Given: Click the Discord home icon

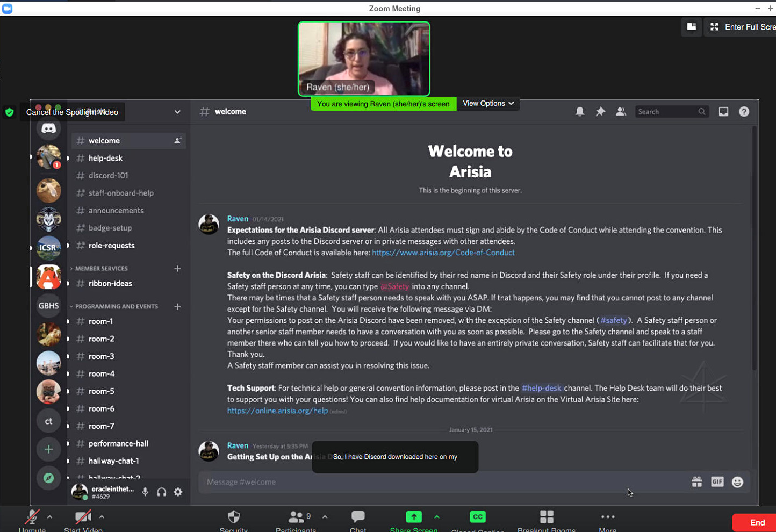Looking at the screenshot, I should (48, 128).
